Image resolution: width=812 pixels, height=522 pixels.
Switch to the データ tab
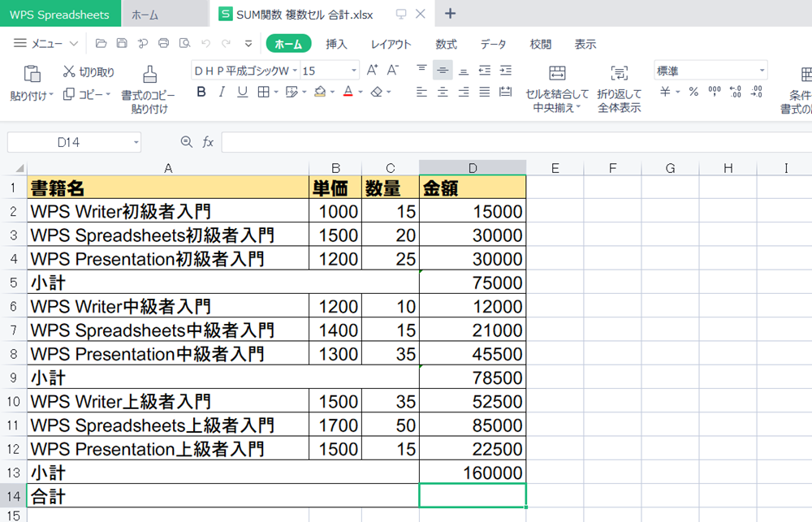tap(493, 44)
